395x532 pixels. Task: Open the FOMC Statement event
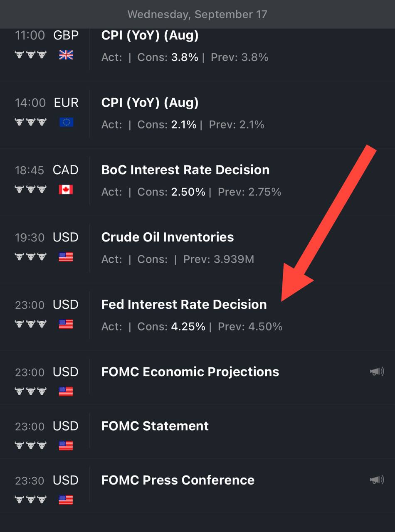click(x=197, y=432)
